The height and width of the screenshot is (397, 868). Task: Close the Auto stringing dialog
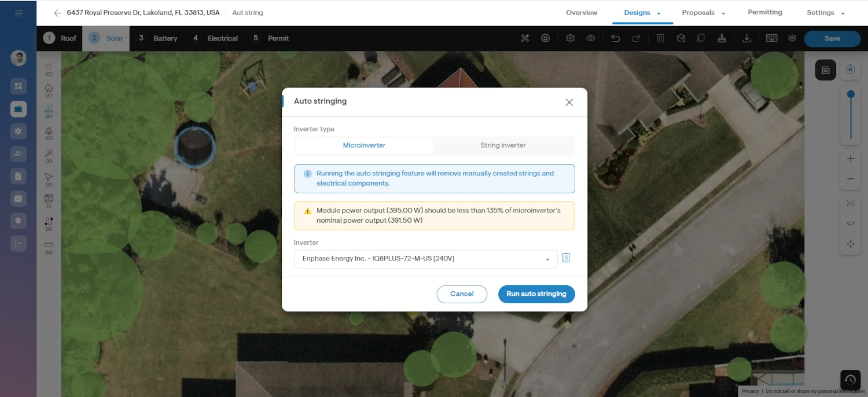(569, 102)
